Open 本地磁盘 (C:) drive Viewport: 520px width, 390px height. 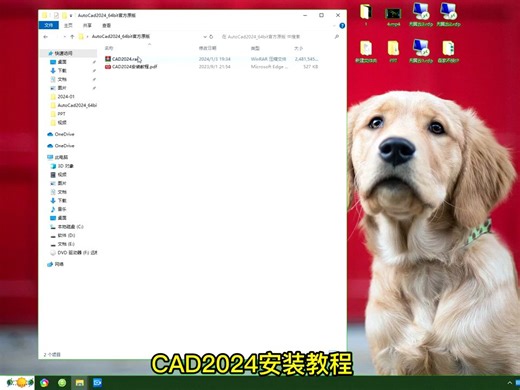point(70,227)
